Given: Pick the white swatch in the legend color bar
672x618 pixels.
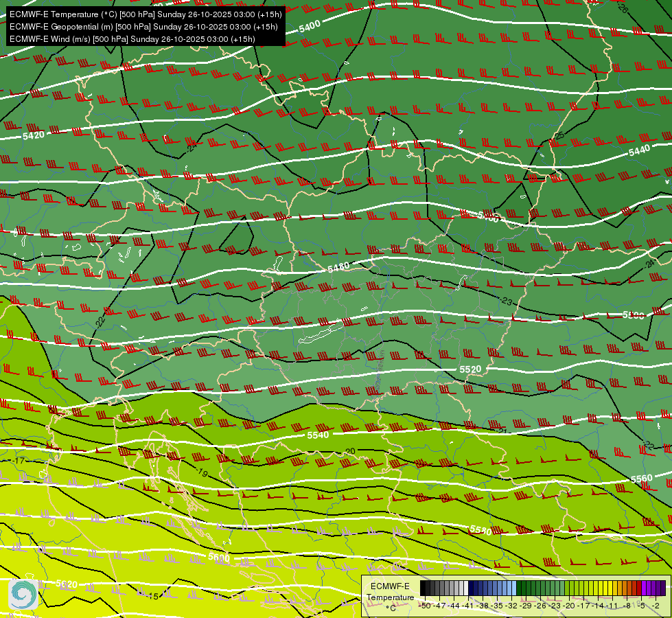Looking at the screenshot, I should [x=466, y=588].
